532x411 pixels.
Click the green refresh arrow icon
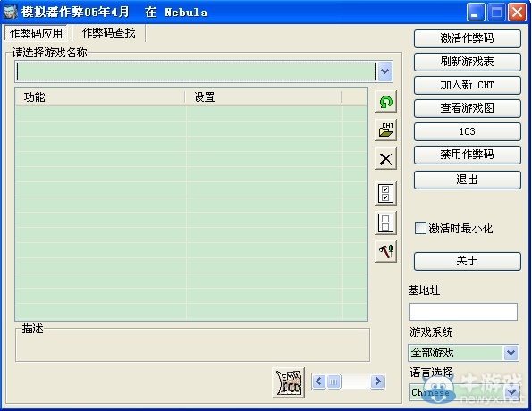(385, 101)
